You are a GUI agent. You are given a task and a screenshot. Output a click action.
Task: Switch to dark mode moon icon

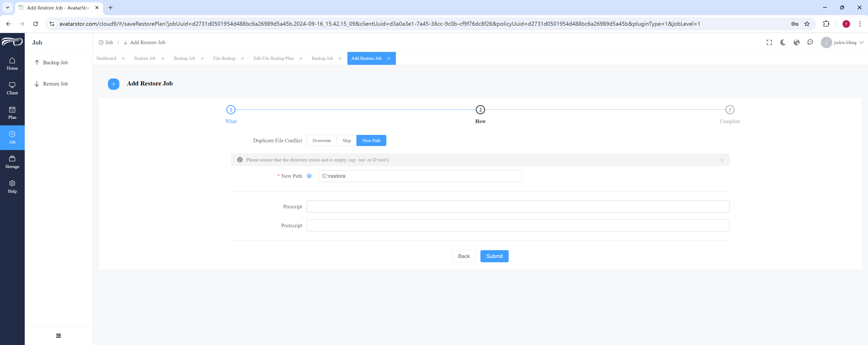[783, 42]
